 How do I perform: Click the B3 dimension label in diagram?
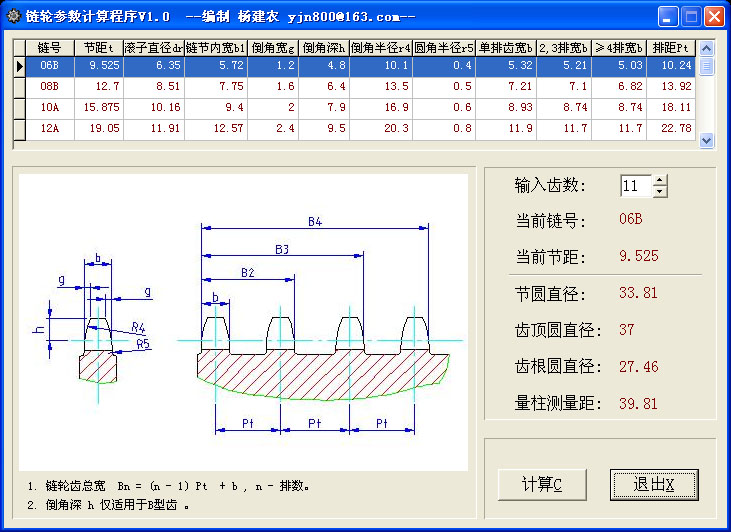coord(282,250)
